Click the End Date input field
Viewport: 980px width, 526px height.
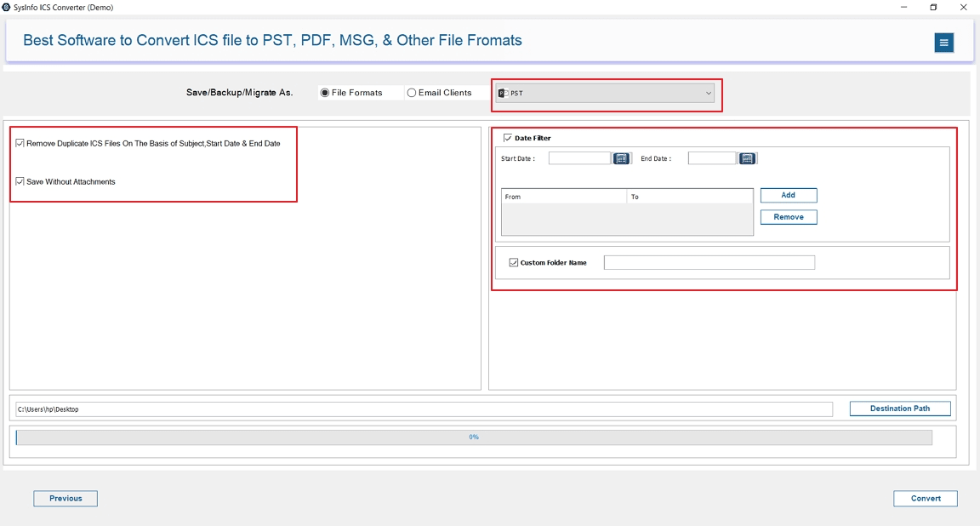point(712,158)
